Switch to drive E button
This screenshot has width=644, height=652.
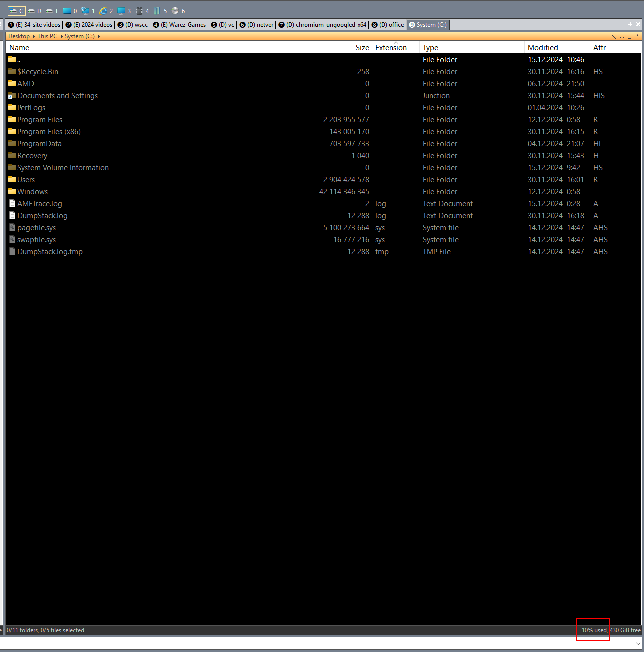tap(53, 11)
